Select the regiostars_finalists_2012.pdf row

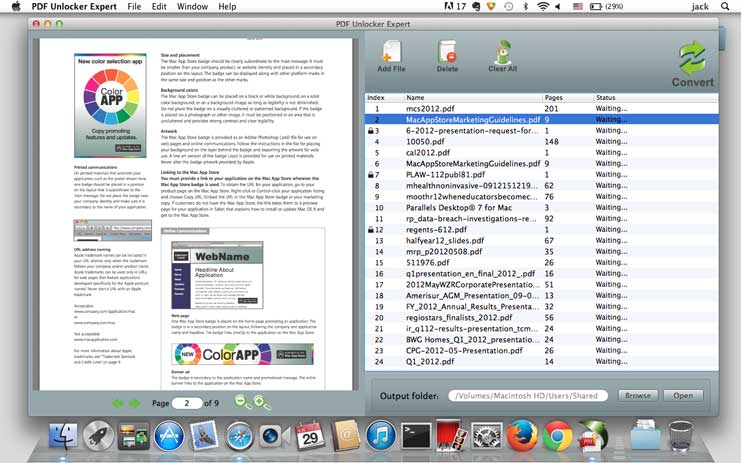[542, 317]
